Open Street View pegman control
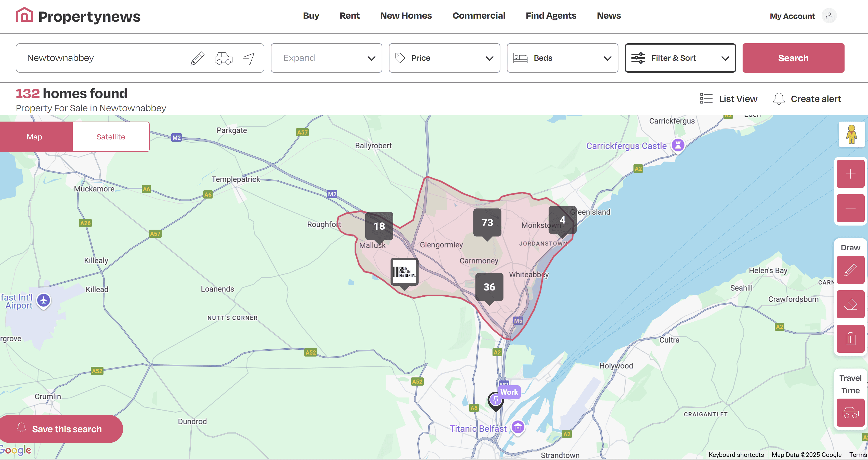The height and width of the screenshot is (460, 868). (x=851, y=134)
